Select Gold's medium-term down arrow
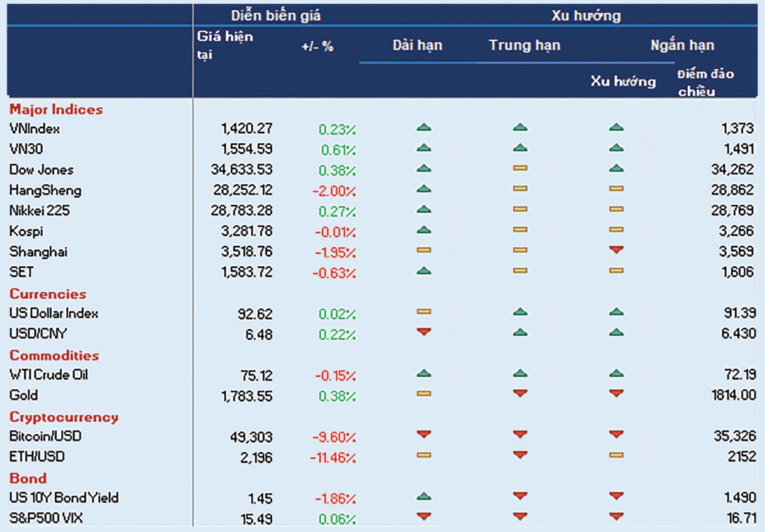Viewport: 765px width, 532px height. pyautogui.click(x=520, y=394)
